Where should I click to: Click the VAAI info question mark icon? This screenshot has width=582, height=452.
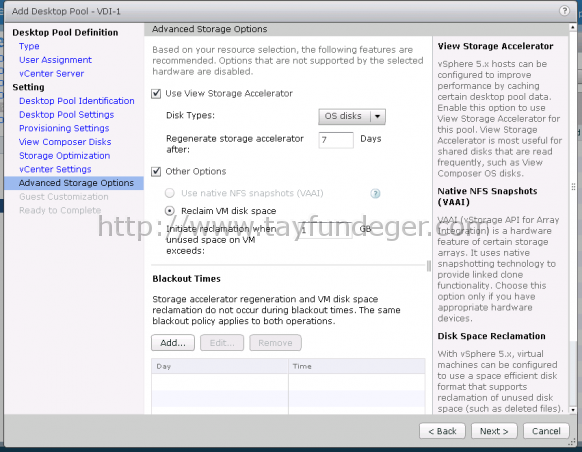pos(375,193)
